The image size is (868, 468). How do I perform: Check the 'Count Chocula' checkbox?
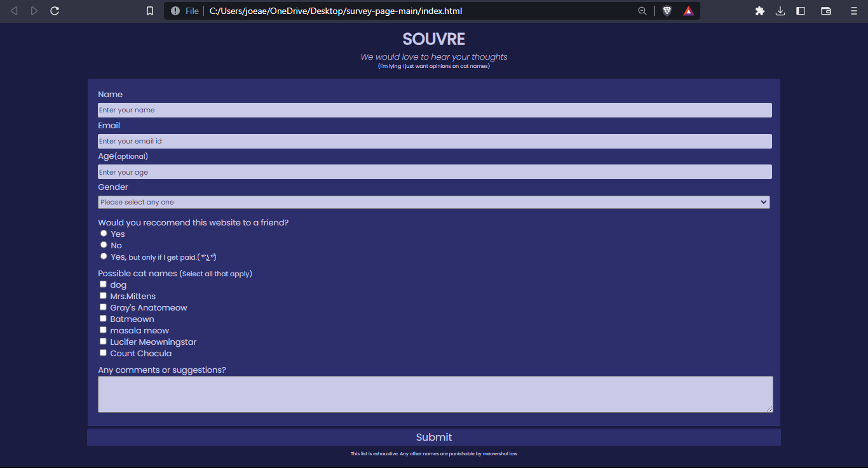(x=103, y=352)
